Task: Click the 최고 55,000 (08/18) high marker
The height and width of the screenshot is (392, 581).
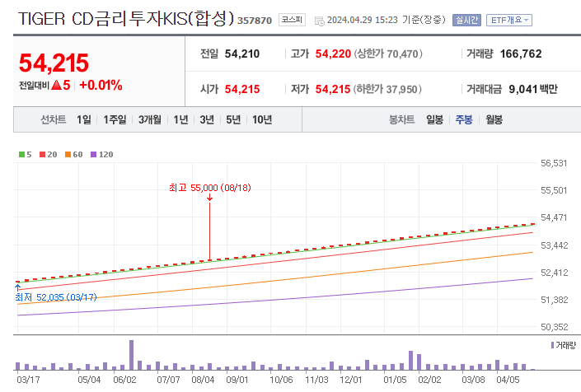Action: click(209, 188)
